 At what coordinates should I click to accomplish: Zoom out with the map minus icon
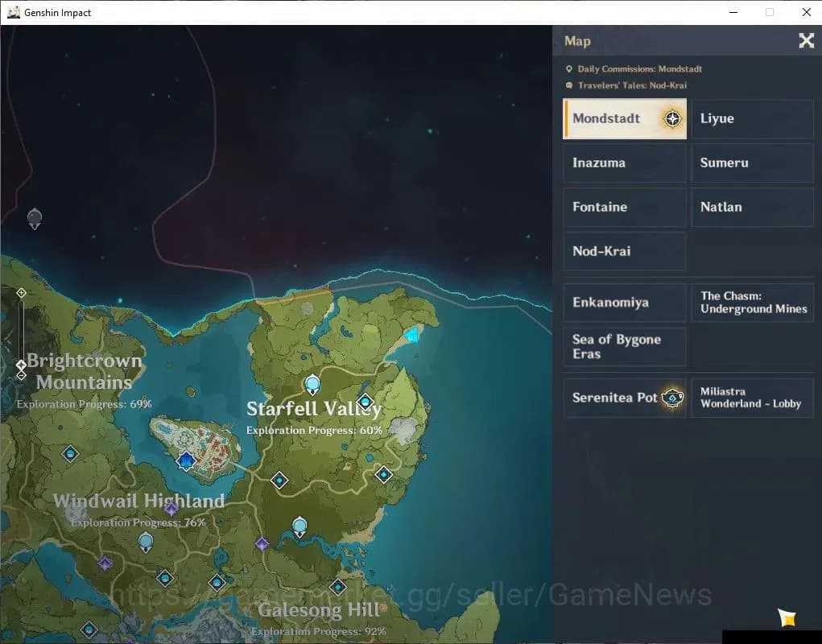[x=21, y=375]
